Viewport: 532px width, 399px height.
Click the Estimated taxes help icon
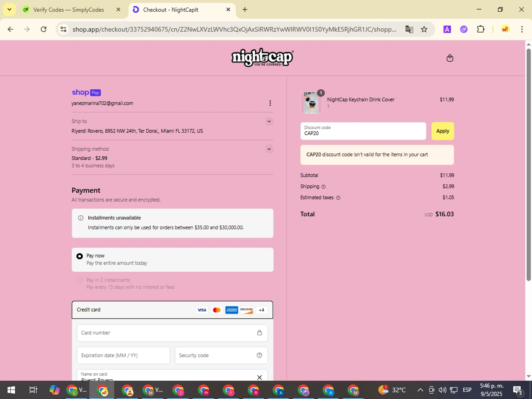pyautogui.click(x=338, y=198)
